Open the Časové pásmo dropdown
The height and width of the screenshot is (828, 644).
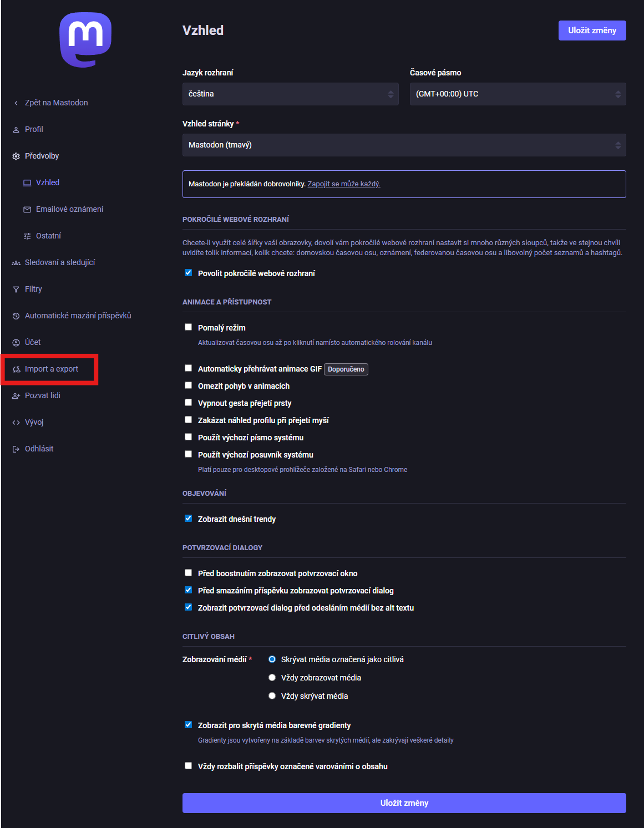518,94
